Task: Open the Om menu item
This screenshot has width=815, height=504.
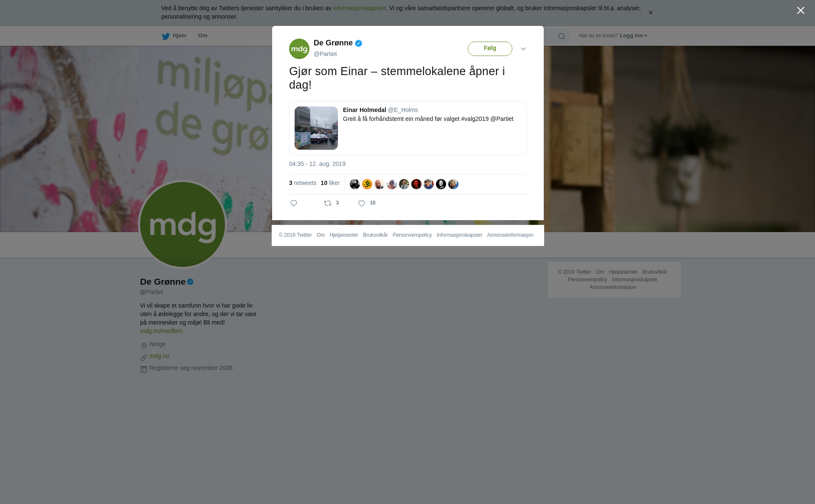Action: tap(202, 36)
